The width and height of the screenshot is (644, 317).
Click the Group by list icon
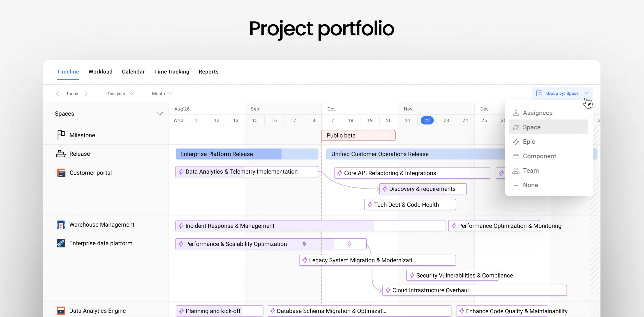click(539, 93)
